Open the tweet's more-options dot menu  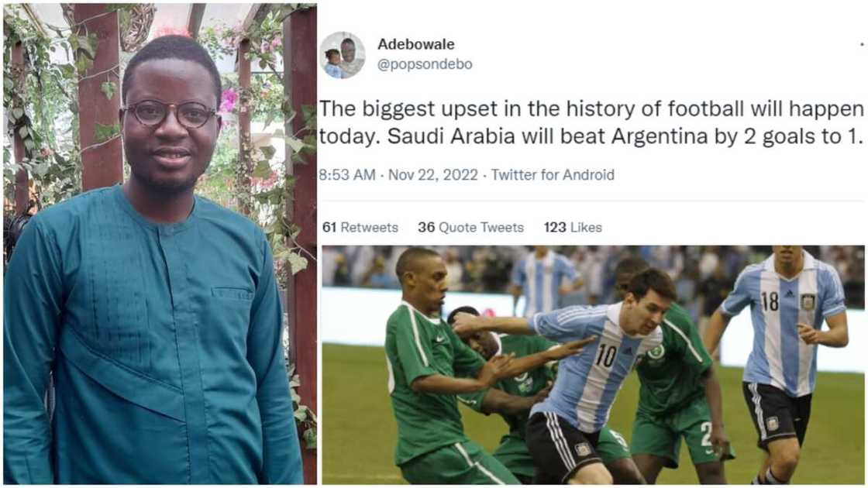coord(861,44)
